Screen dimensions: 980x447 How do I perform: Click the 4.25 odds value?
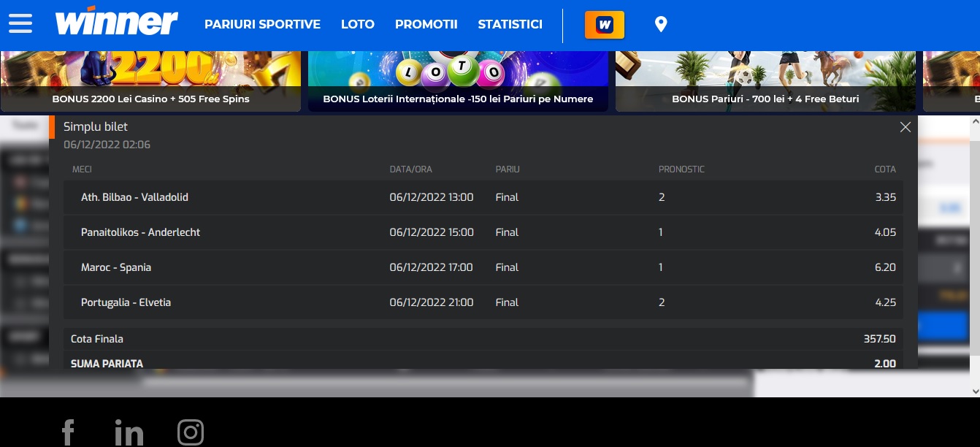tap(885, 302)
